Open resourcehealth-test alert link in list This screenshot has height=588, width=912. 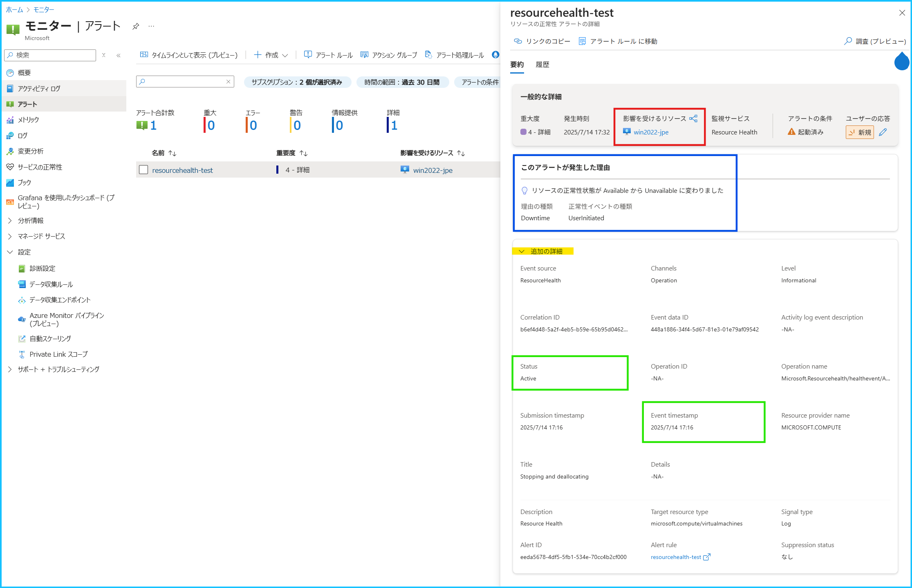182,170
